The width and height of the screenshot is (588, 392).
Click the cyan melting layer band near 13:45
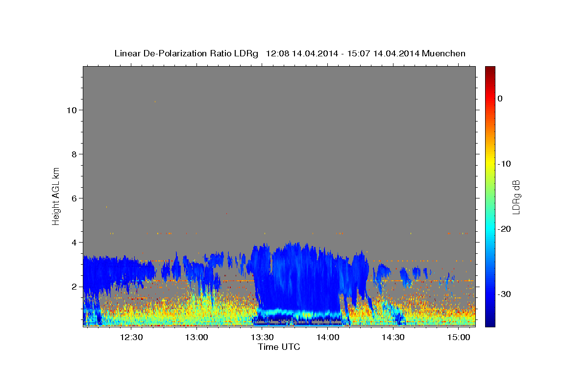click(299, 313)
